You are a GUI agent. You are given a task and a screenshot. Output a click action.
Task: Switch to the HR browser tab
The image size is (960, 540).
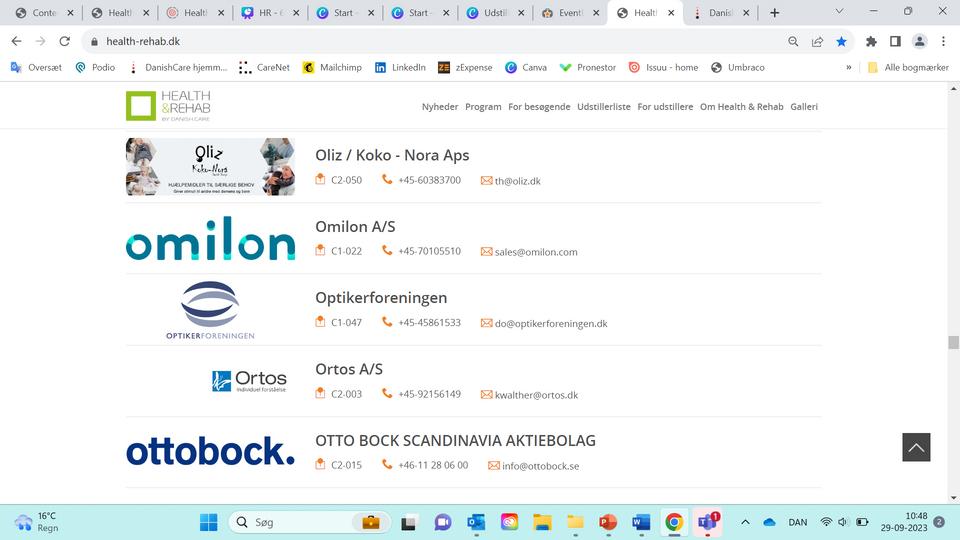[269, 13]
